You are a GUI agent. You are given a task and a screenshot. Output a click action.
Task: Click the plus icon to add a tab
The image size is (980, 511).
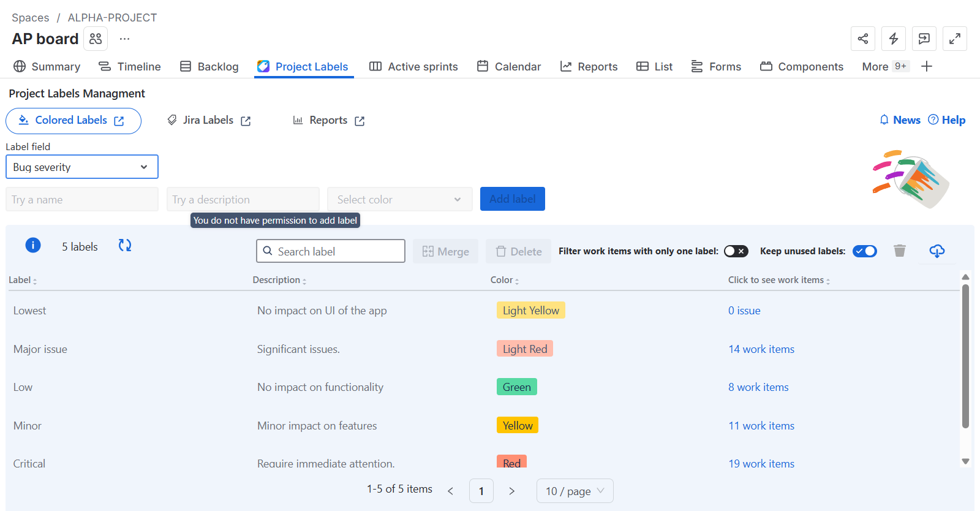click(927, 66)
